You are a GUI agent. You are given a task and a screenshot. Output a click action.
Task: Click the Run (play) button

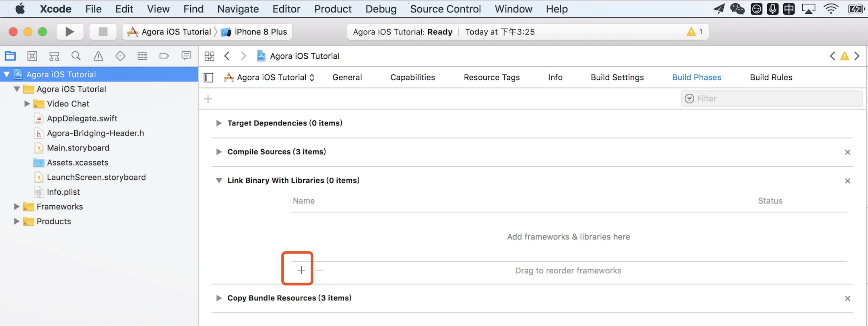coord(70,32)
